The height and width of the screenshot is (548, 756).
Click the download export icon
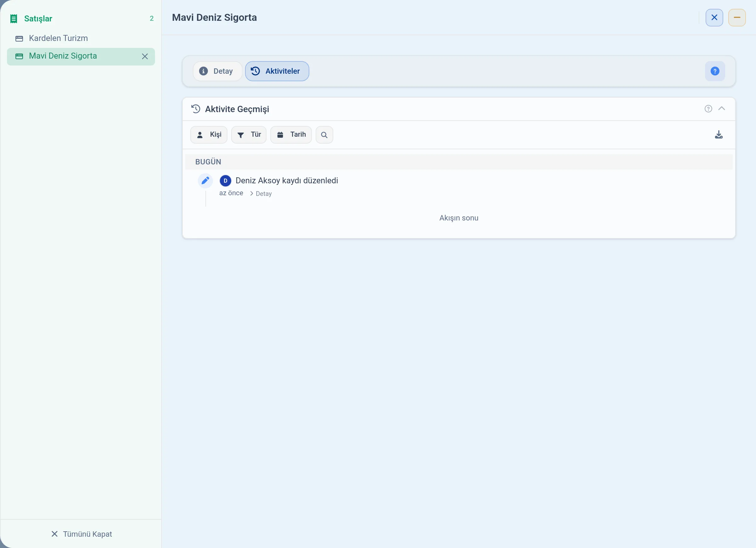click(719, 135)
